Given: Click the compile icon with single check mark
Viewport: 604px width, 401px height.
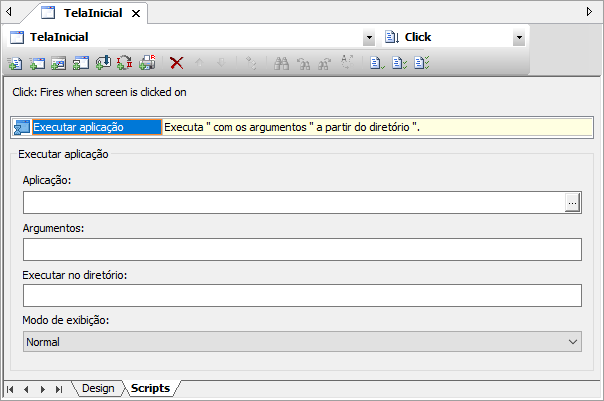Looking at the screenshot, I should 377,63.
